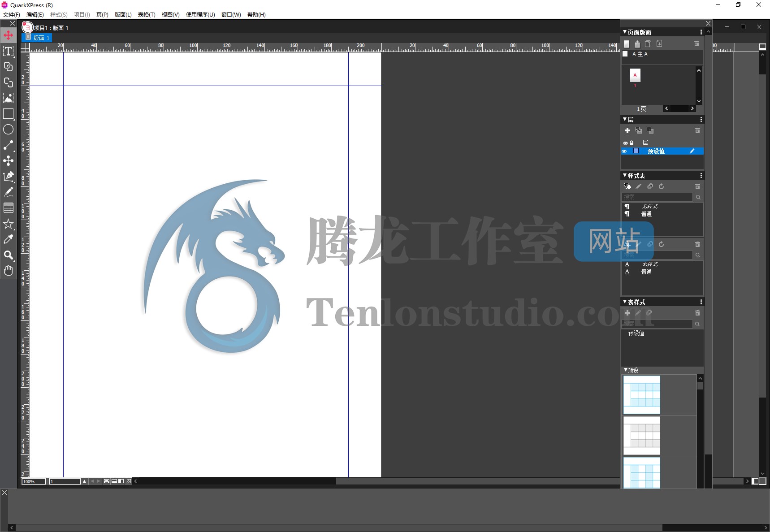
Task: Delete table style trash icon
Action: click(697, 313)
